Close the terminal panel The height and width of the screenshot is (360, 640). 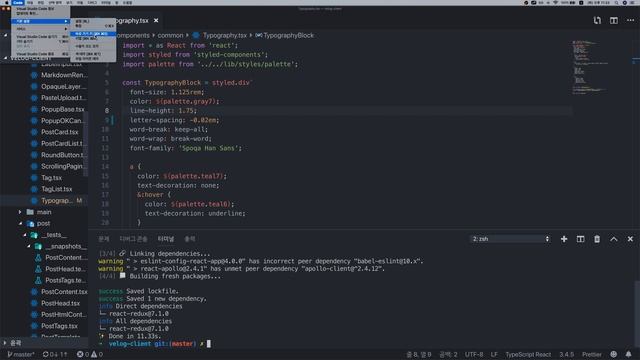(x=630, y=239)
